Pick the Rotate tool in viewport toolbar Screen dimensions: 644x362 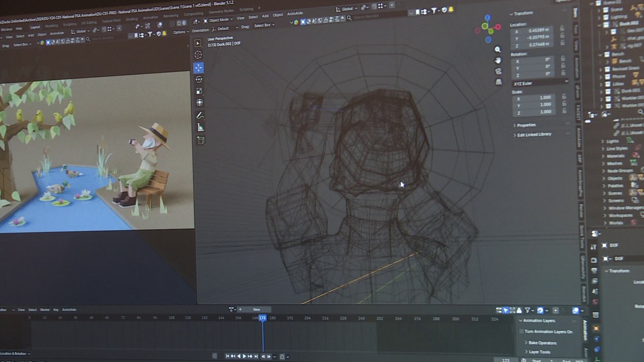point(199,79)
